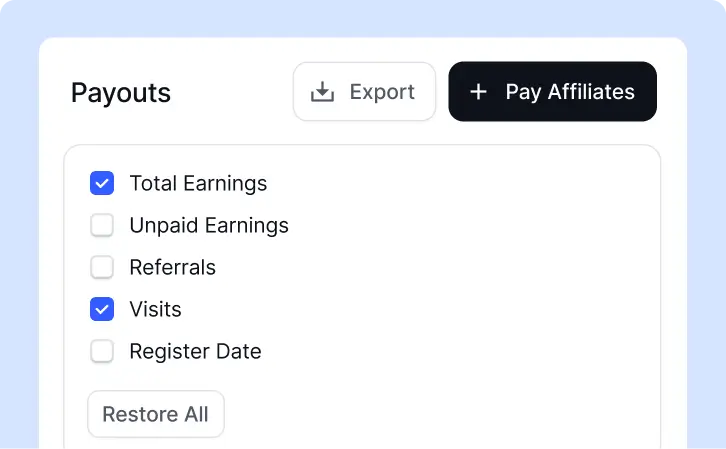Uncheck the Total Earnings checkbox
Viewport: 726px width, 449px height.
click(x=102, y=183)
